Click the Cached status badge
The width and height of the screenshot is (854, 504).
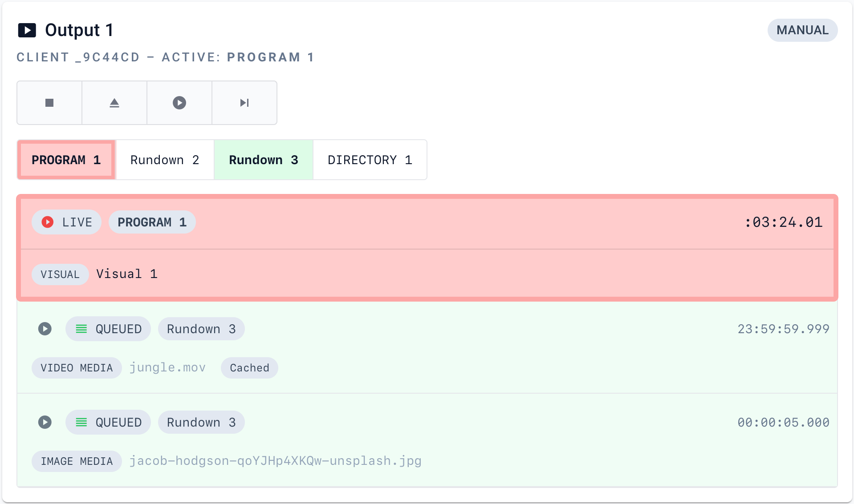tap(249, 368)
